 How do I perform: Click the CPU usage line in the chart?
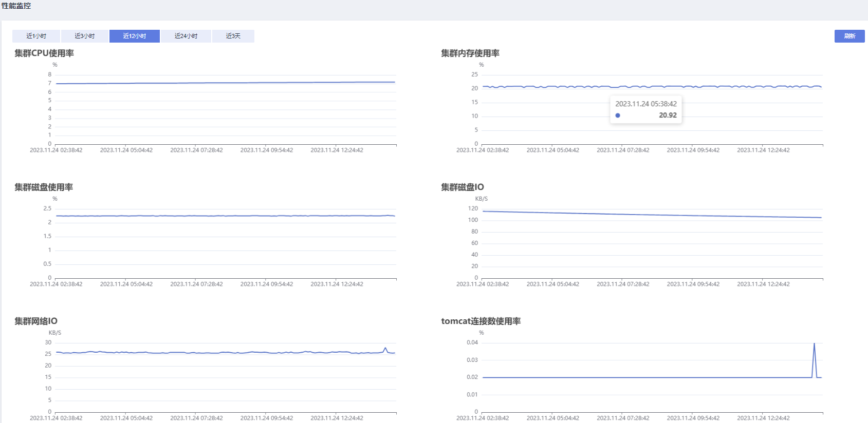[226, 83]
